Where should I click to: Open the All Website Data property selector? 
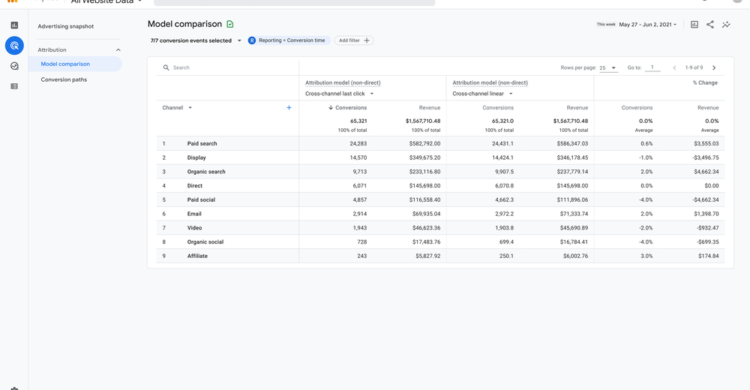tap(106, 2)
